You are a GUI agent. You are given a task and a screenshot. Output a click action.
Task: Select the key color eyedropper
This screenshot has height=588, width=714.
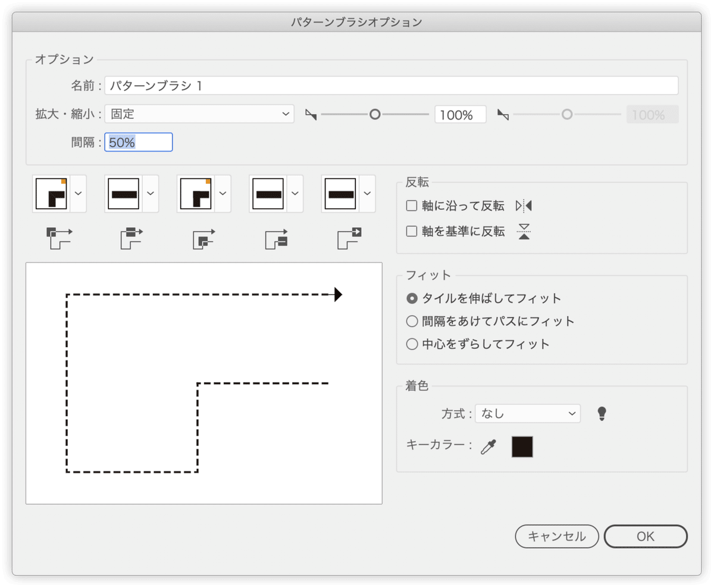(488, 447)
